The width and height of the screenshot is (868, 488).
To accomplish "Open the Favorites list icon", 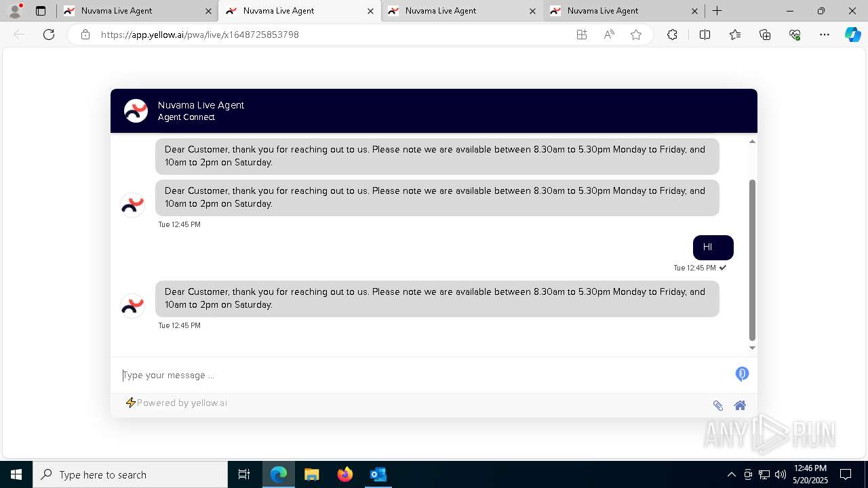I will coord(735,35).
